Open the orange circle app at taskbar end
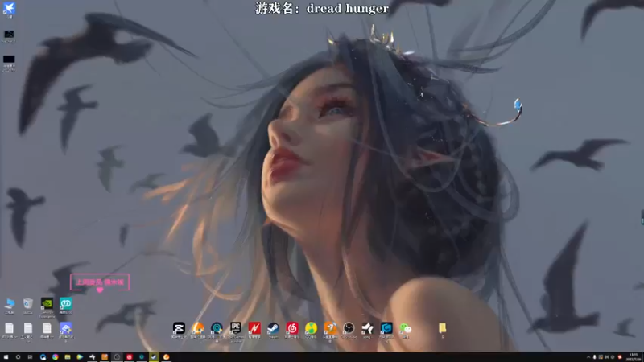The image size is (644, 362). (166, 357)
